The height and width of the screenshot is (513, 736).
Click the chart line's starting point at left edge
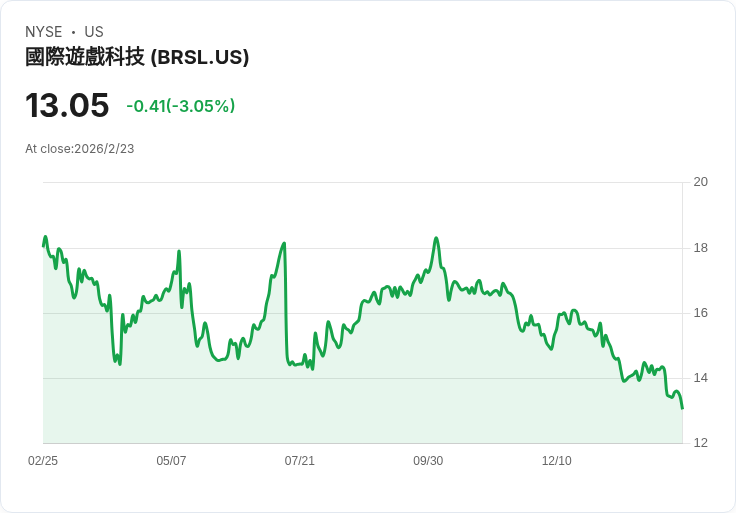(x=43, y=245)
